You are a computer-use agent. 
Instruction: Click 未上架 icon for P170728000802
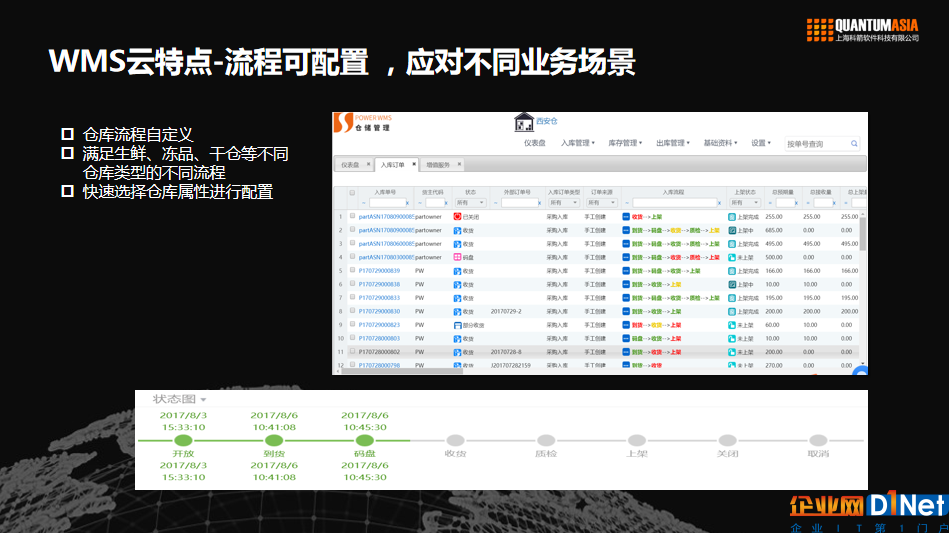732,352
